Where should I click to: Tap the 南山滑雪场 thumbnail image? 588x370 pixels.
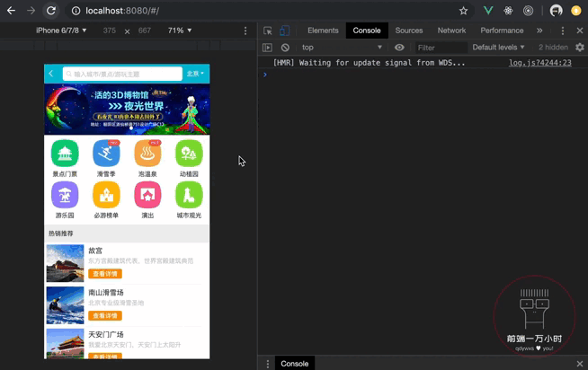[66, 305]
